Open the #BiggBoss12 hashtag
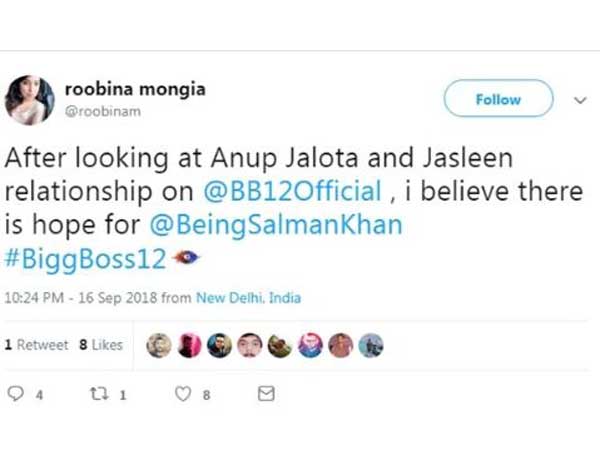Screen dimensions: 600x450 click(85, 257)
